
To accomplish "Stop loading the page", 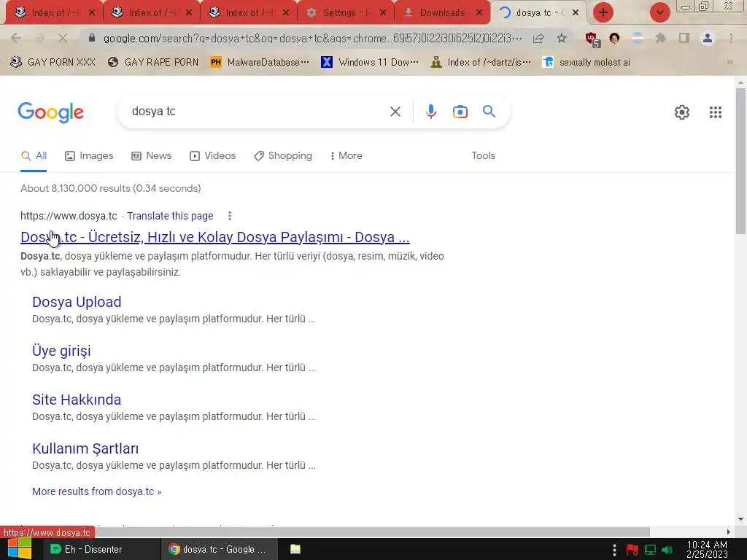I will point(62,38).
